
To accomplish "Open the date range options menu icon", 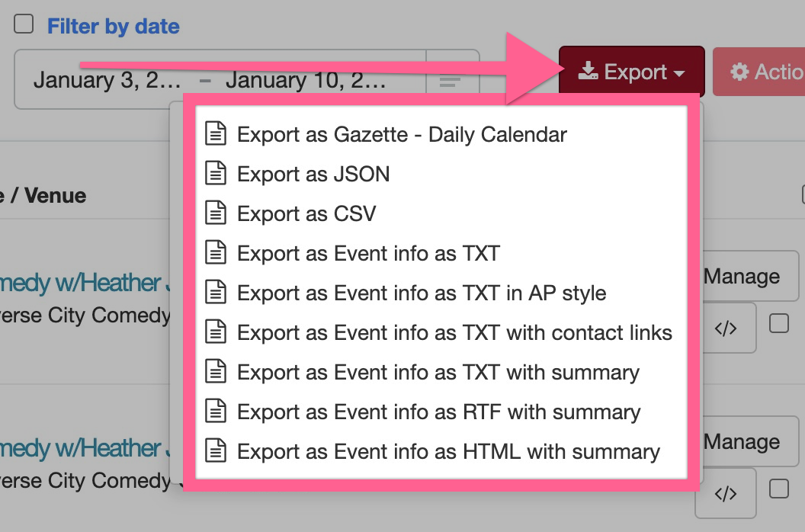I will tap(451, 81).
